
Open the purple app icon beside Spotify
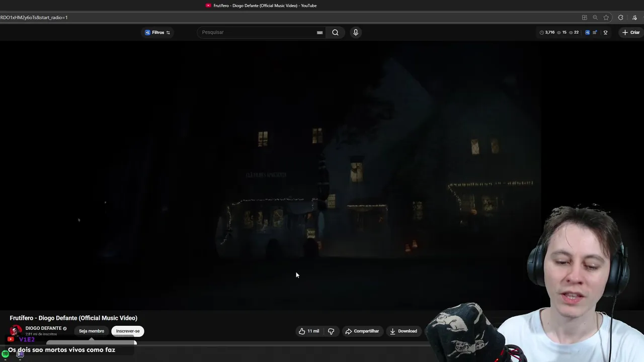coord(20,354)
